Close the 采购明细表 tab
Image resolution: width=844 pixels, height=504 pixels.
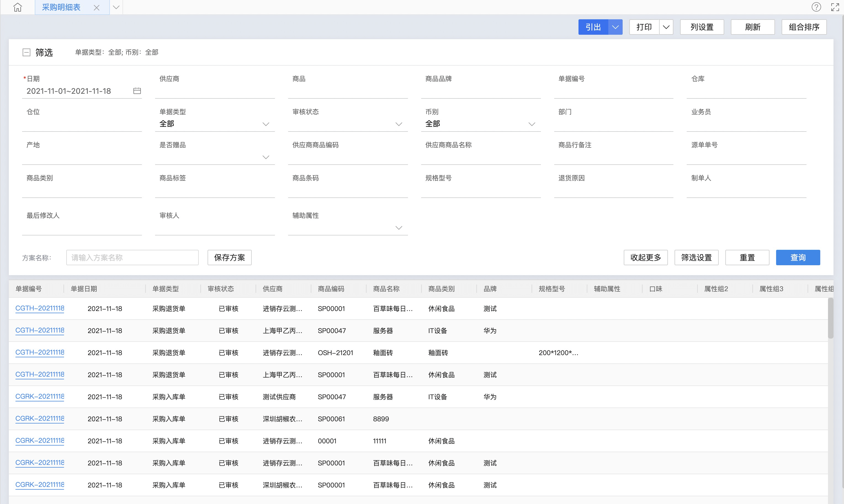(x=97, y=7)
